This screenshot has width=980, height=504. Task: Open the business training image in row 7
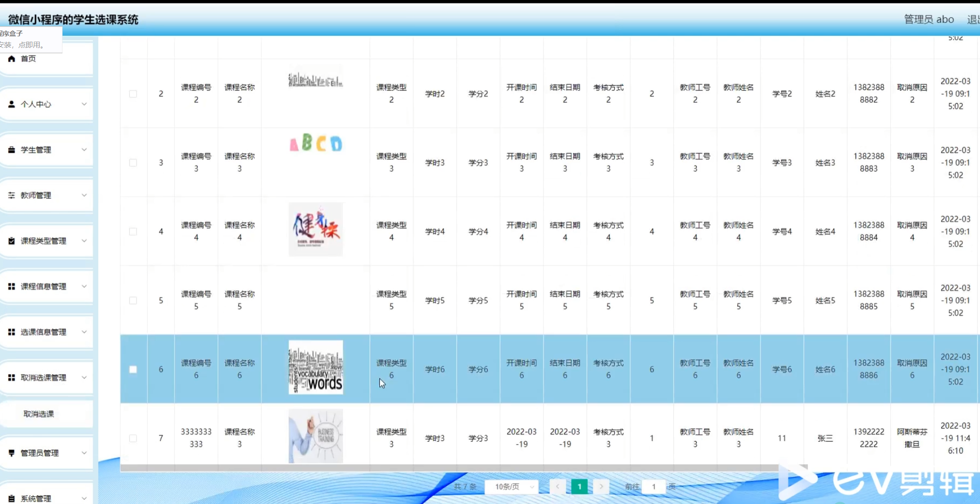315,436
